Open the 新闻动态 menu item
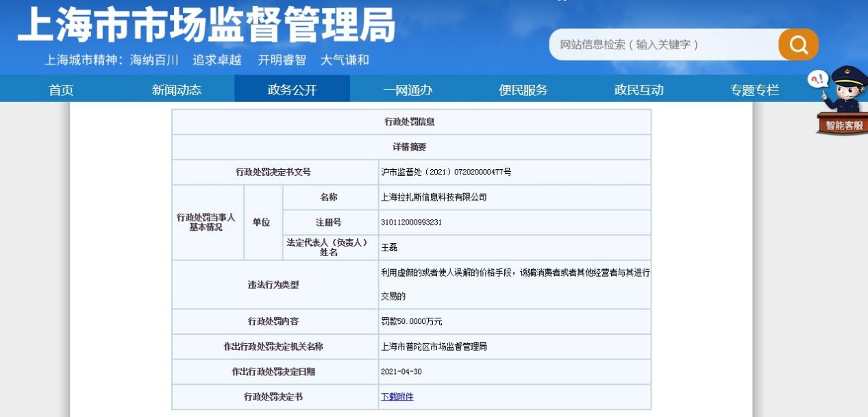This screenshot has width=868, height=417. pyautogui.click(x=177, y=90)
